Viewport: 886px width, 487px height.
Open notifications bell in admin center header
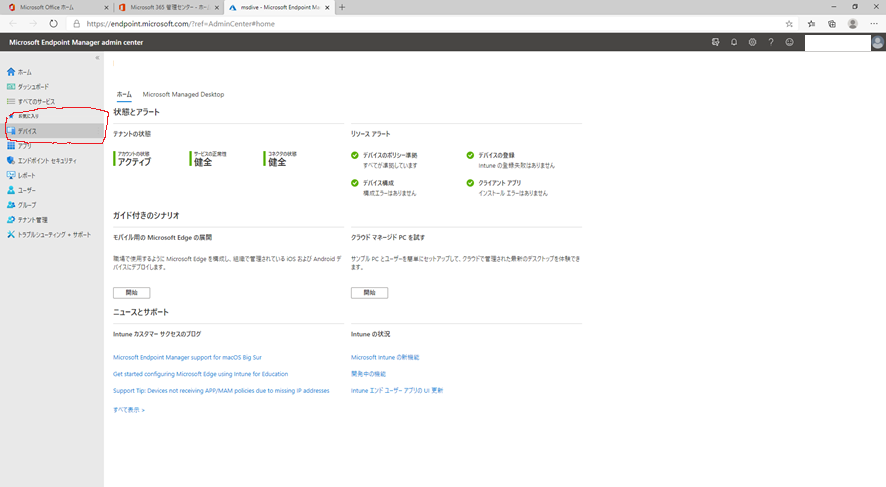(x=734, y=42)
